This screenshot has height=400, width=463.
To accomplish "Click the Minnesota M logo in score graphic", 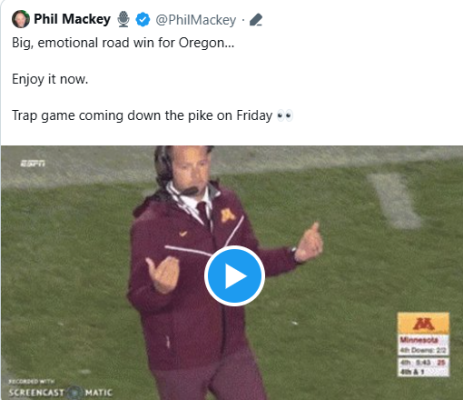I will tap(423, 323).
